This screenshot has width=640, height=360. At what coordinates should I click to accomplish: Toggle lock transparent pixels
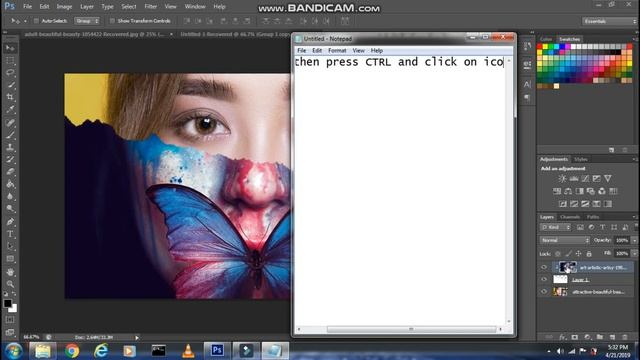(x=558, y=253)
